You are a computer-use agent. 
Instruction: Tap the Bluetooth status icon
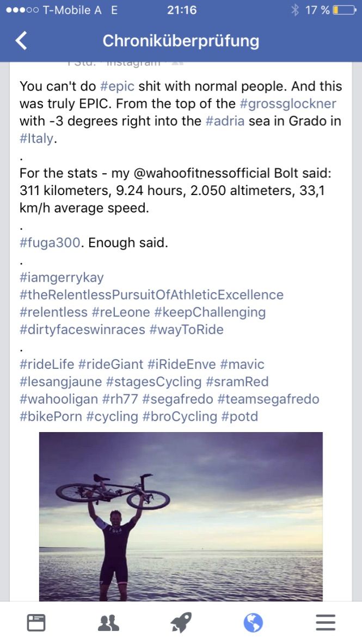tap(295, 10)
